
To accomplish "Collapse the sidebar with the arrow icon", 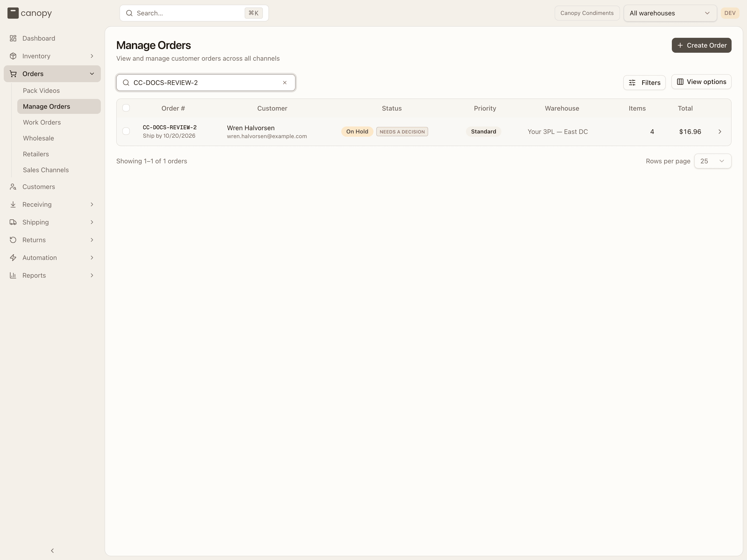I will (52, 550).
